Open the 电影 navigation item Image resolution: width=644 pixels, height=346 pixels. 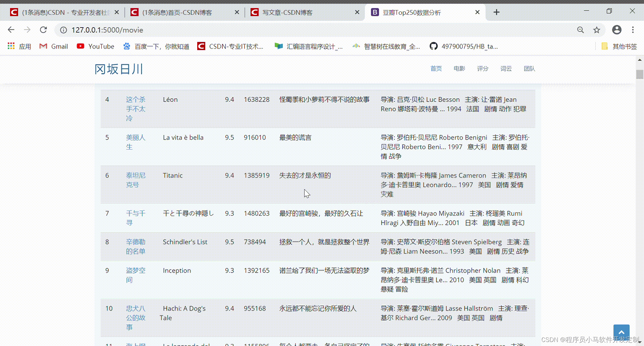460,69
